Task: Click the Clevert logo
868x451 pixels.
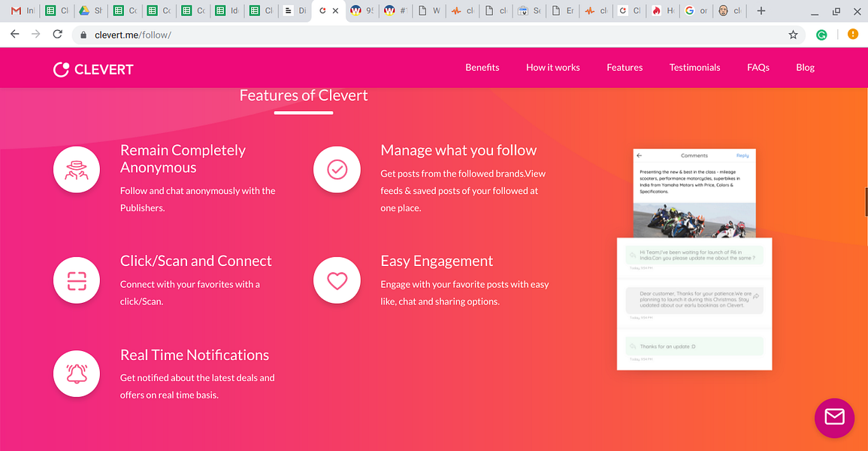Action: [x=93, y=69]
